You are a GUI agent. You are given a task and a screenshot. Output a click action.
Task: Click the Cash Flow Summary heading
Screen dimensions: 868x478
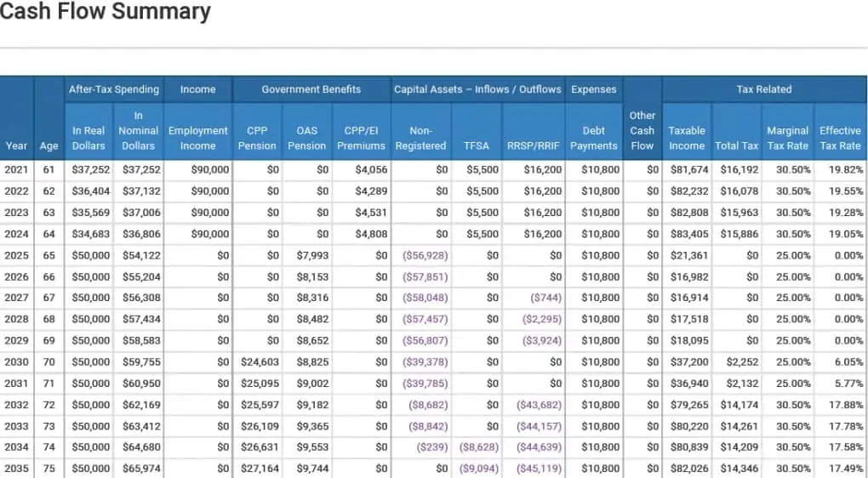click(x=106, y=13)
